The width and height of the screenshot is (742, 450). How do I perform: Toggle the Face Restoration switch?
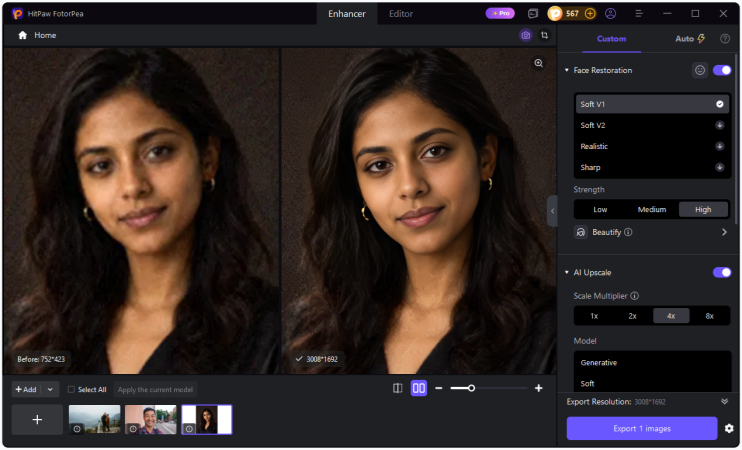click(722, 70)
